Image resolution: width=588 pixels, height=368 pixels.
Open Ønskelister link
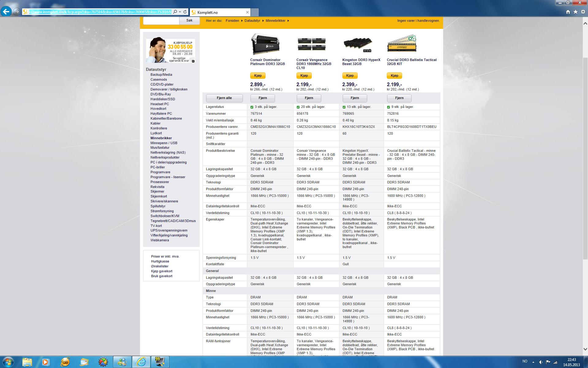point(160,266)
